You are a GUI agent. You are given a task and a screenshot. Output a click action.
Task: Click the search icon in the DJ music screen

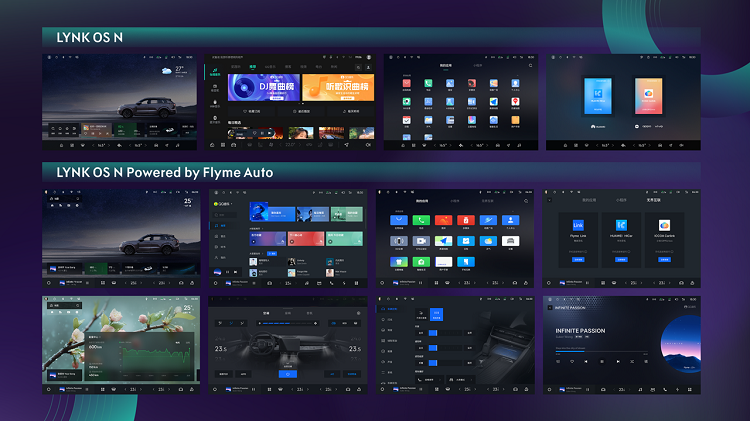(358, 67)
